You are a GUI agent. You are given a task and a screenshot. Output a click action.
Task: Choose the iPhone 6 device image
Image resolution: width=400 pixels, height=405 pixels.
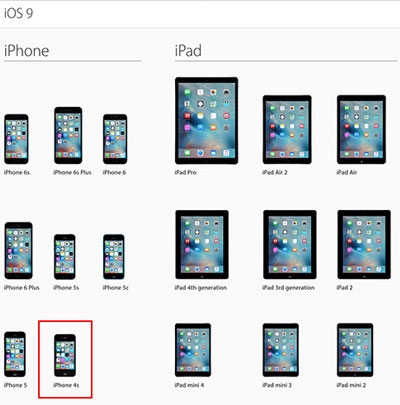(115, 139)
